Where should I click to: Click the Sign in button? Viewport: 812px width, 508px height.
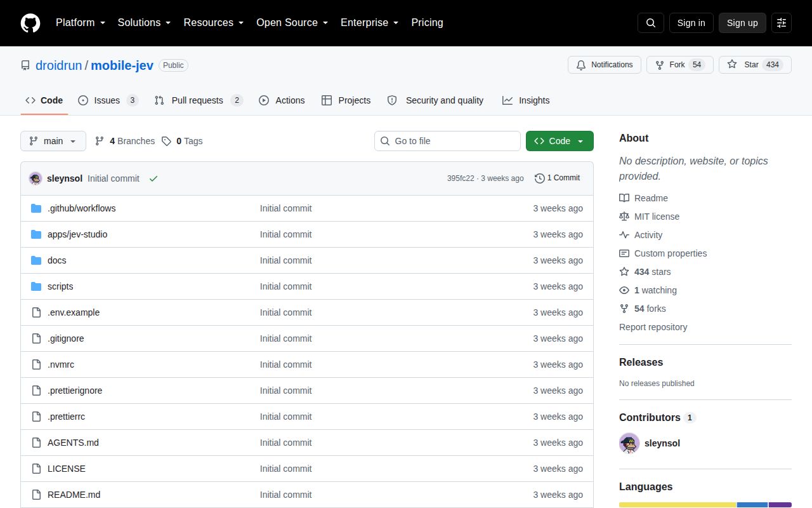691,23
